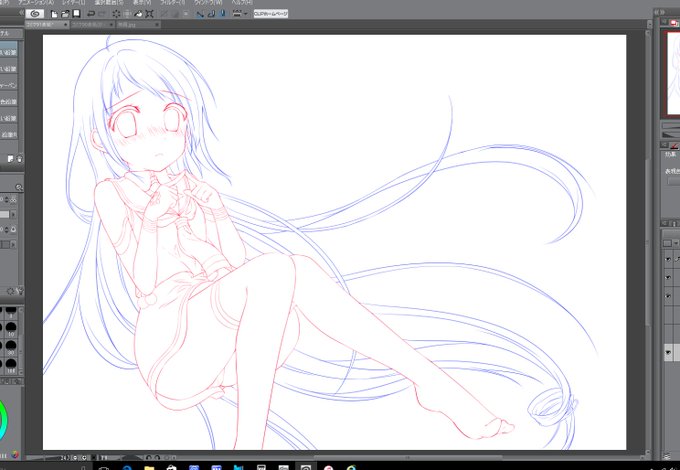Viewport: 680px width, 470px height.
Task: Collapse the right palette dock arrows
Action: coord(659,12)
